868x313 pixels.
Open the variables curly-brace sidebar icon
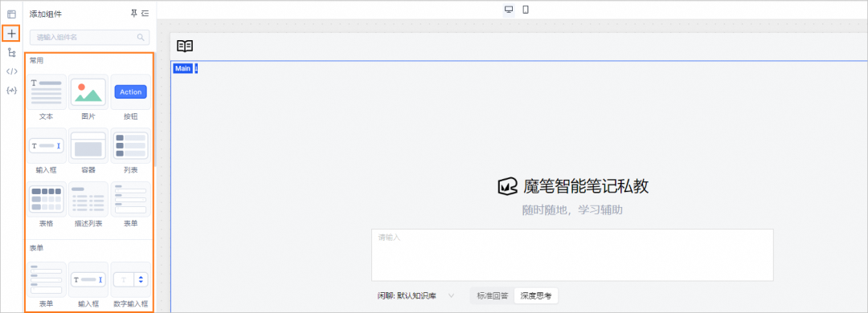pyautogui.click(x=11, y=90)
